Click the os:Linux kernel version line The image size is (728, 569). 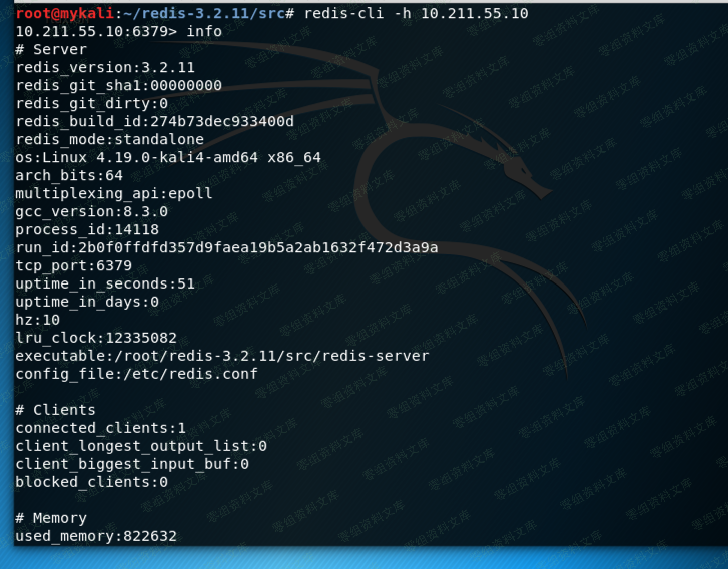click(x=168, y=157)
